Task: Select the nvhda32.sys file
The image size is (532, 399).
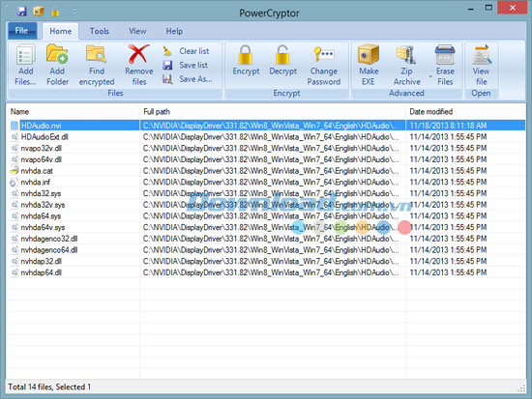Action: coord(41,193)
